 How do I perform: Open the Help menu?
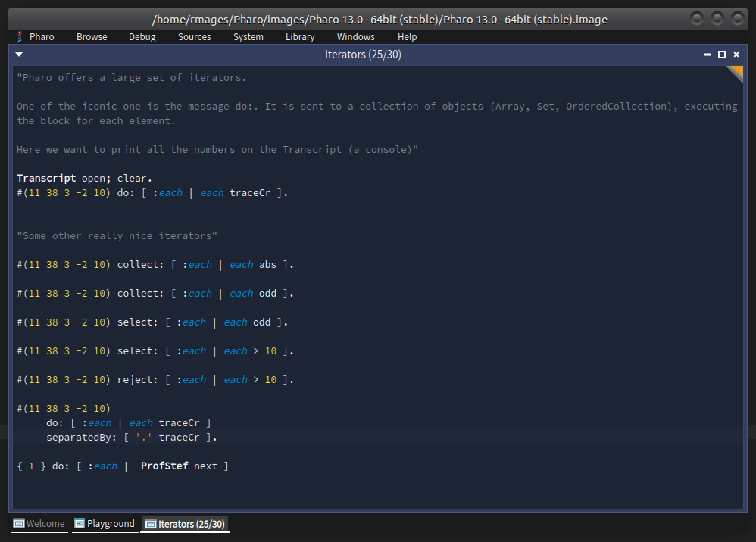click(x=407, y=36)
